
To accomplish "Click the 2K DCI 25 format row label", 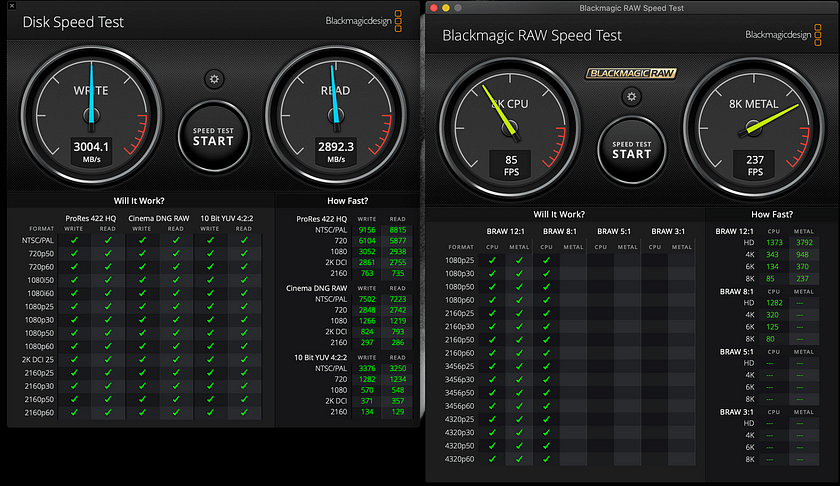I will pos(38,360).
